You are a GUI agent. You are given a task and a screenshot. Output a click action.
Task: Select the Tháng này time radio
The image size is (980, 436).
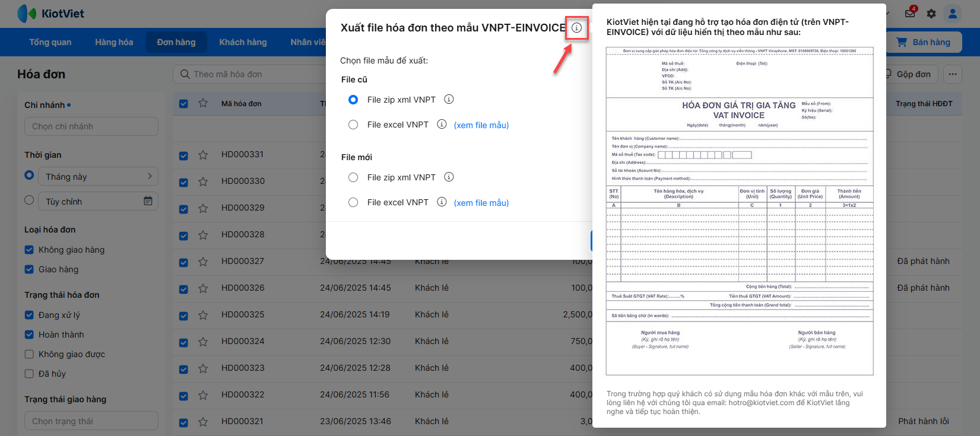pos(29,175)
